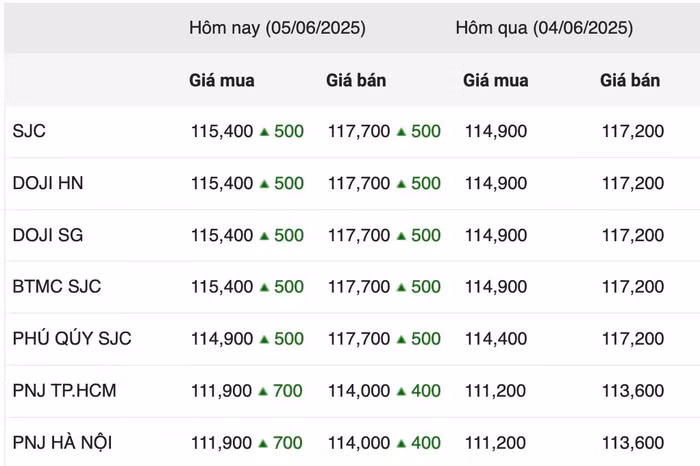
Task: Click the PNJ TP.HCM brand name
Action: (65, 391)
